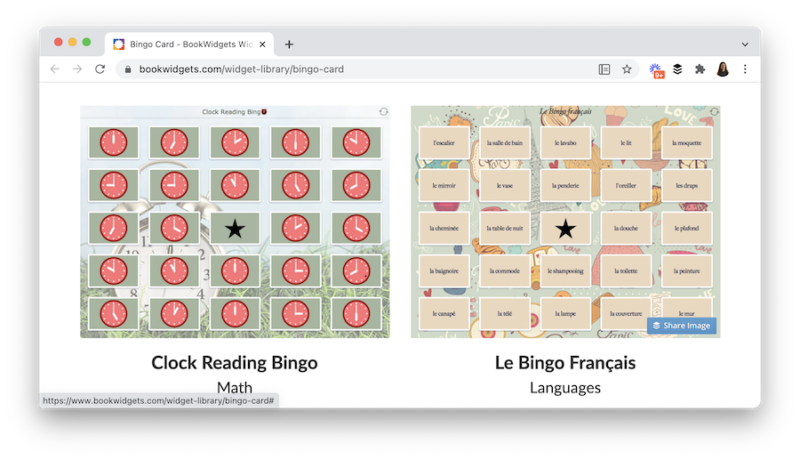Mark the "la télé" bingo square
800x460 pixels.
(x=505, y=314)
